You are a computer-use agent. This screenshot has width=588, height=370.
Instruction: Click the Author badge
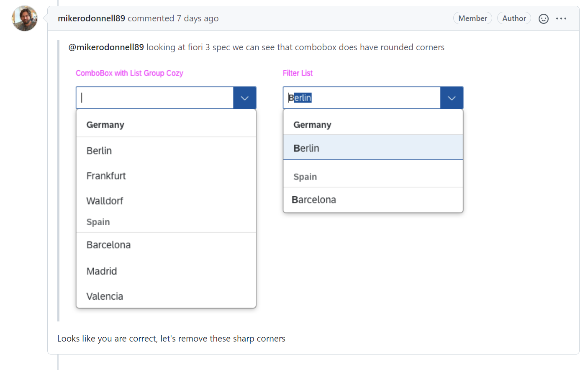tap(514, 18)
